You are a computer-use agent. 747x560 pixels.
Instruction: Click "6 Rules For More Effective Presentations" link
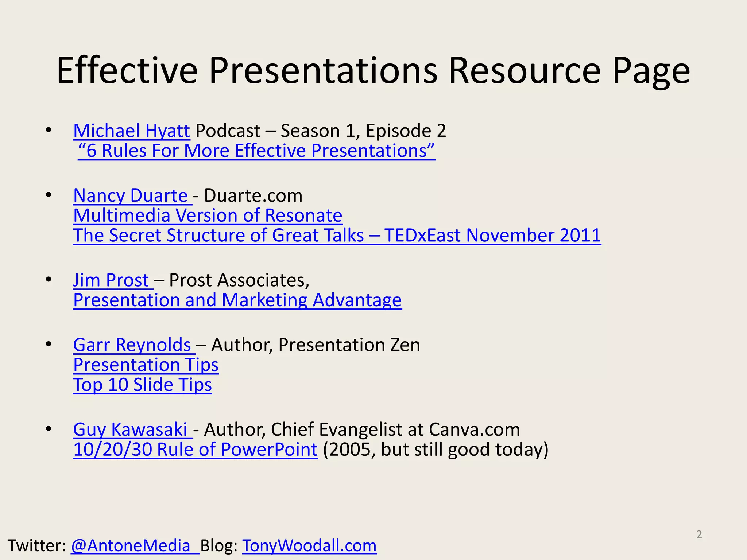[x=256, y=151]
